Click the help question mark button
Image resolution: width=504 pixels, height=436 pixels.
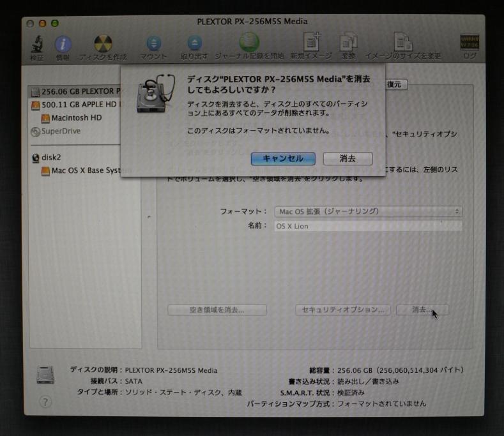click(45, 402)
